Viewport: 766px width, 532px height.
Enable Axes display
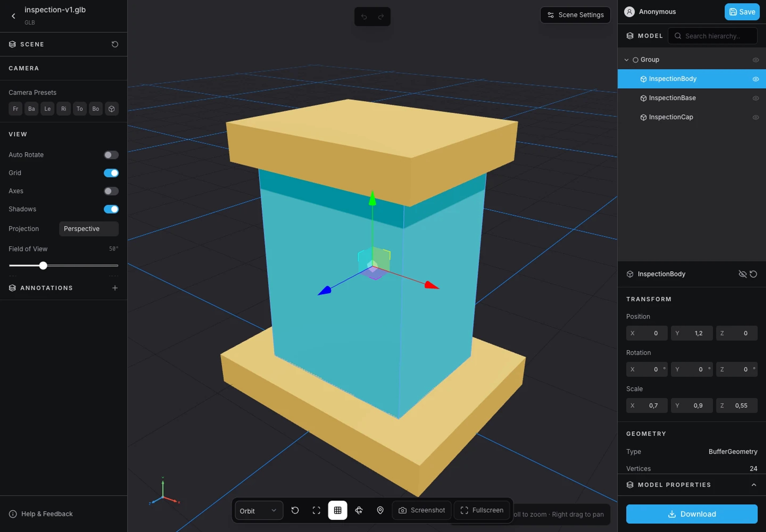[x=111, y=191]
